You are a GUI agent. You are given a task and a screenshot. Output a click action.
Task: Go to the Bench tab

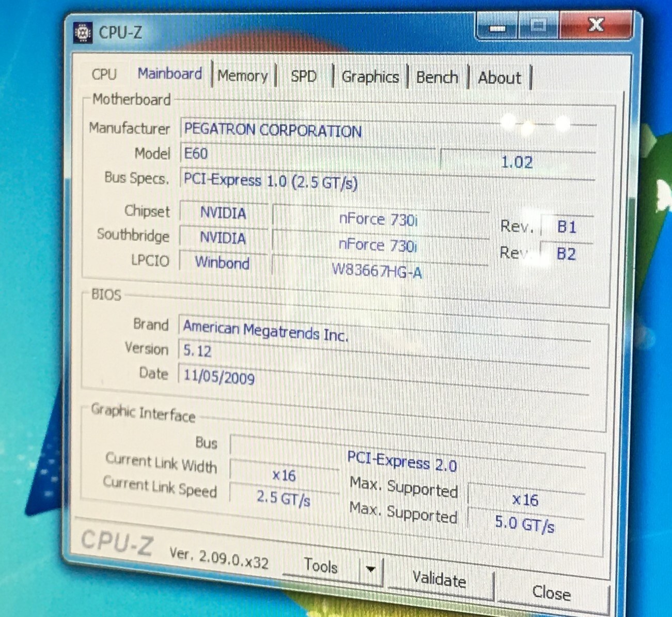437,78
